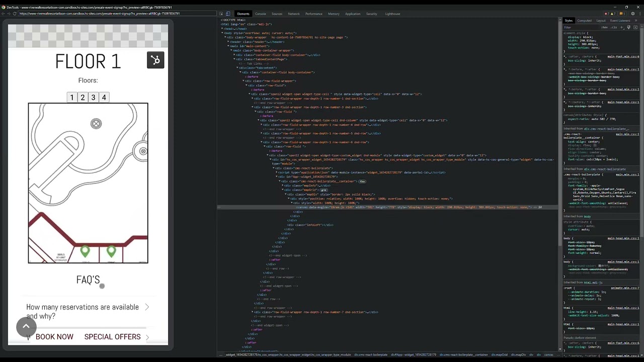Open the Security tab
Image resolution: width=644 pixels, height=362 pixels.
[x=372, y=14]
